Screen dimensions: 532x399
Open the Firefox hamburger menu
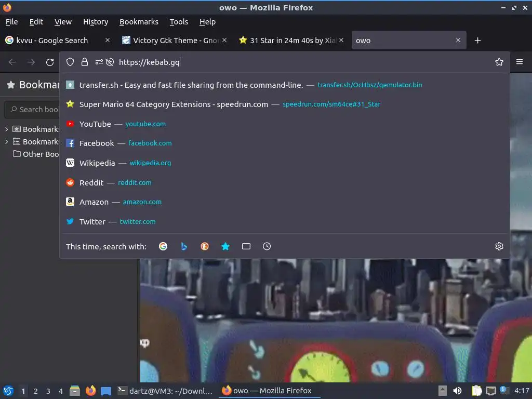(x=520, y=62)
